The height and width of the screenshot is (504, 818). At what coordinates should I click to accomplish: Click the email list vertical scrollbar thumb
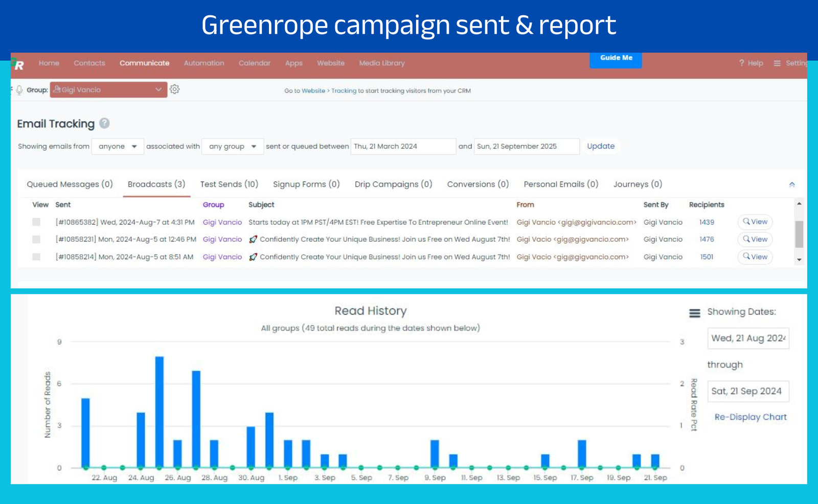click(x=799, y=234)
